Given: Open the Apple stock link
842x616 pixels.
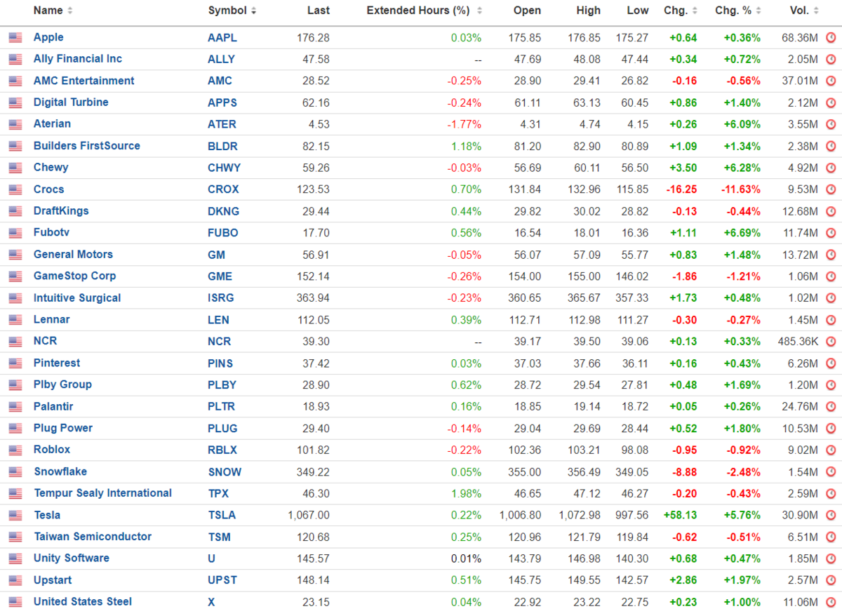Looking at the screenshot, I should point(48,37).
